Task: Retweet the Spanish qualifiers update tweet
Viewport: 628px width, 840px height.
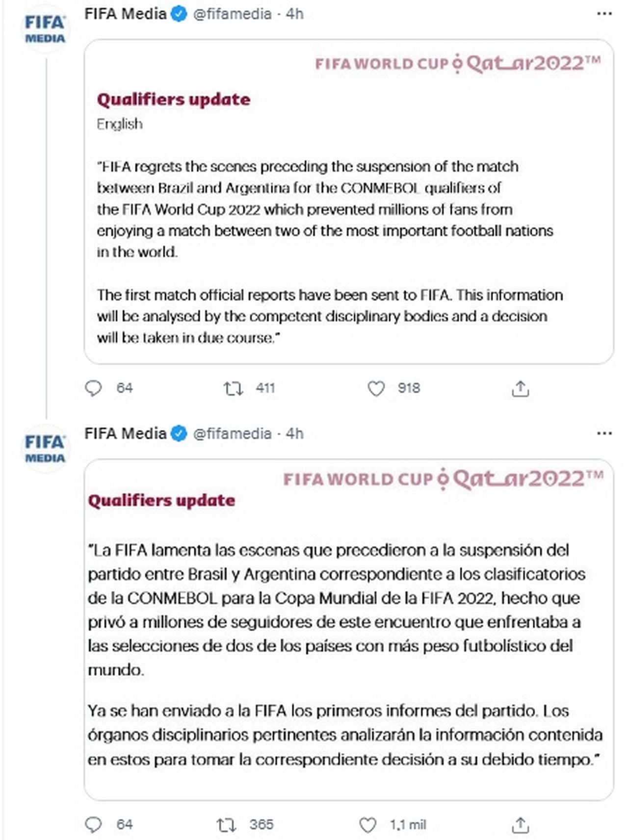Action: click(226, 825)
